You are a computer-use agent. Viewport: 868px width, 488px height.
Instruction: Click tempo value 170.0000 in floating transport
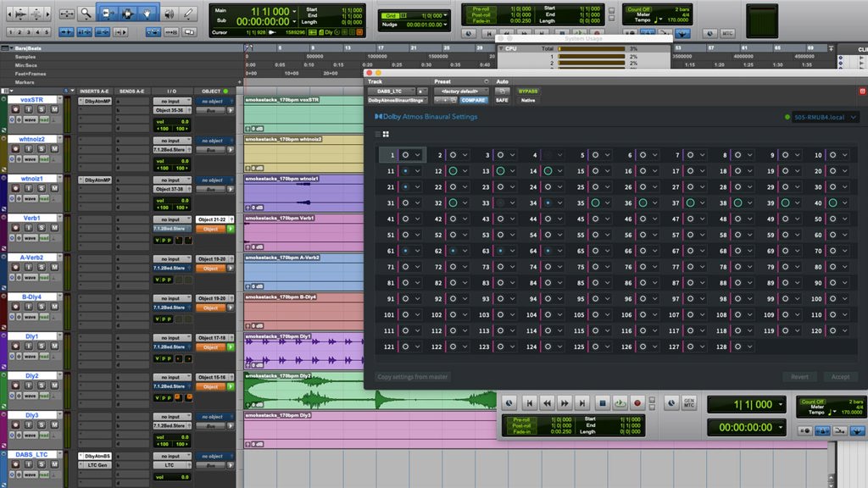(x=851, y=413)
